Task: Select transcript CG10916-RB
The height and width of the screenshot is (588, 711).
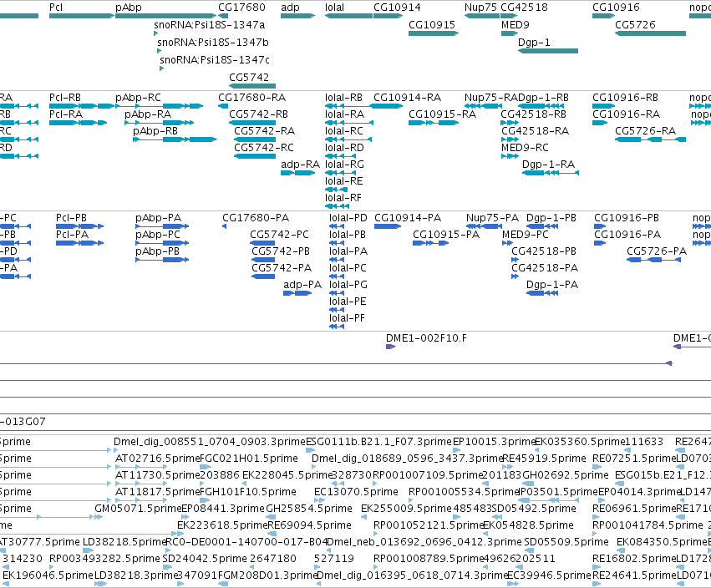Action: tap(603, 106)
